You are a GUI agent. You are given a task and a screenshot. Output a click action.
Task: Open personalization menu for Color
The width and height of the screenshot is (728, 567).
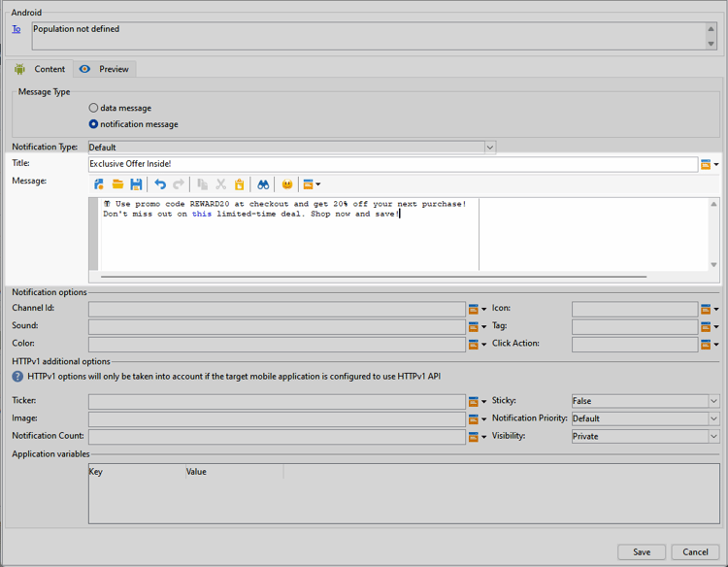point(478,344)
